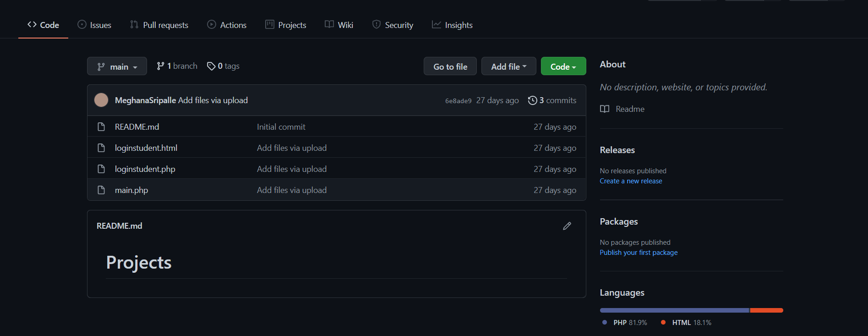View the 3 commits history

pos(552,100)
